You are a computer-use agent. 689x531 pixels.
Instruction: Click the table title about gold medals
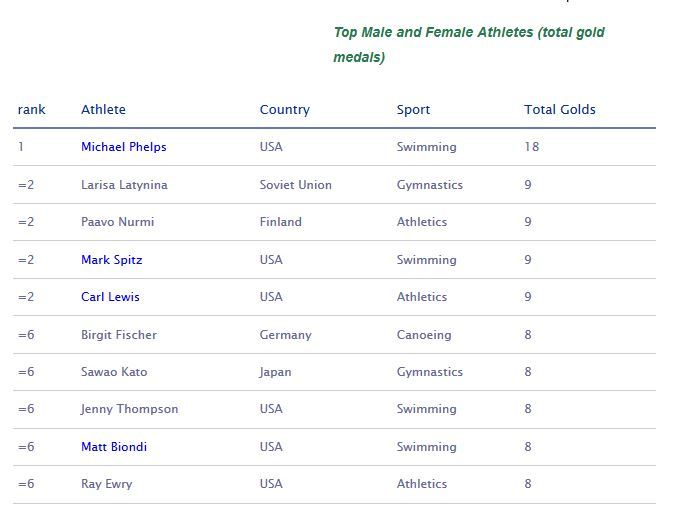coord(468,45)
